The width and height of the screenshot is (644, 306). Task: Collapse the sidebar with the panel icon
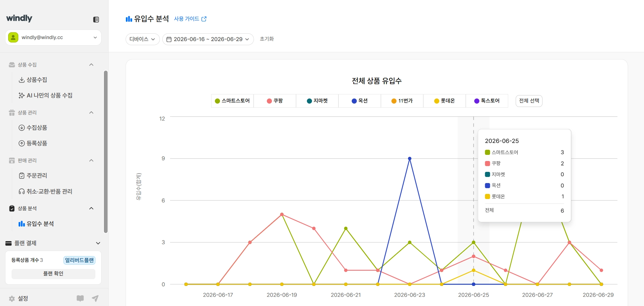[96, 20]
